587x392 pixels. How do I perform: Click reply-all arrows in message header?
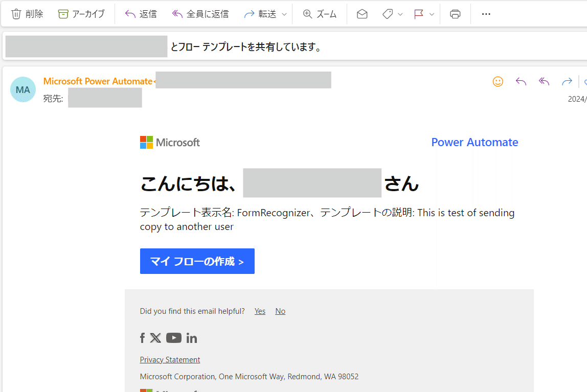coord(544,82)
